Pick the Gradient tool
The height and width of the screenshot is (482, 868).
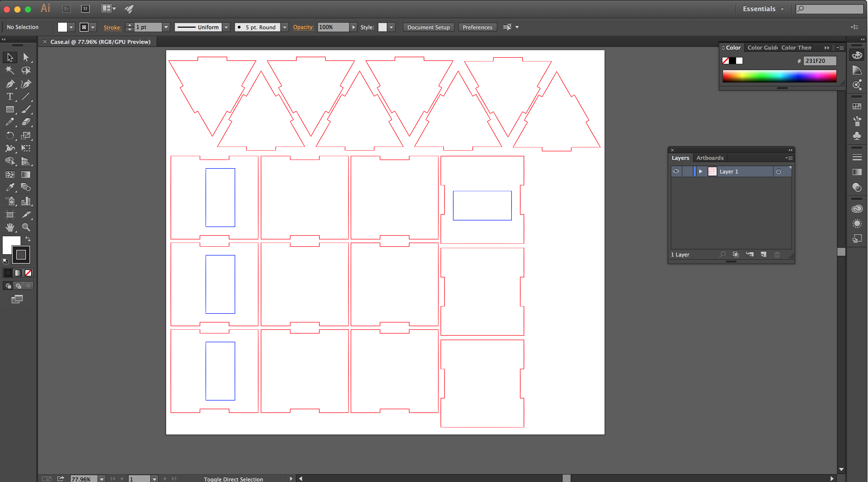coord(26,175)
